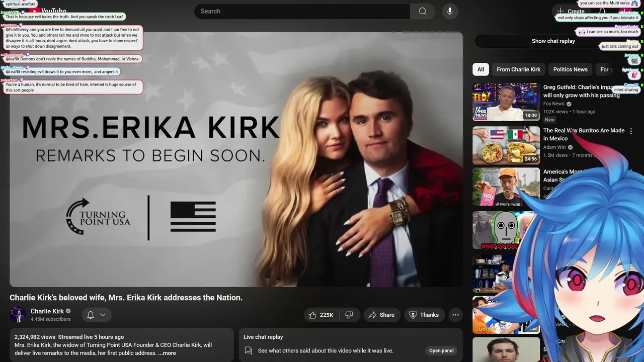
Task: Activate voice search microphone
Action: click(x=450, y=11)
